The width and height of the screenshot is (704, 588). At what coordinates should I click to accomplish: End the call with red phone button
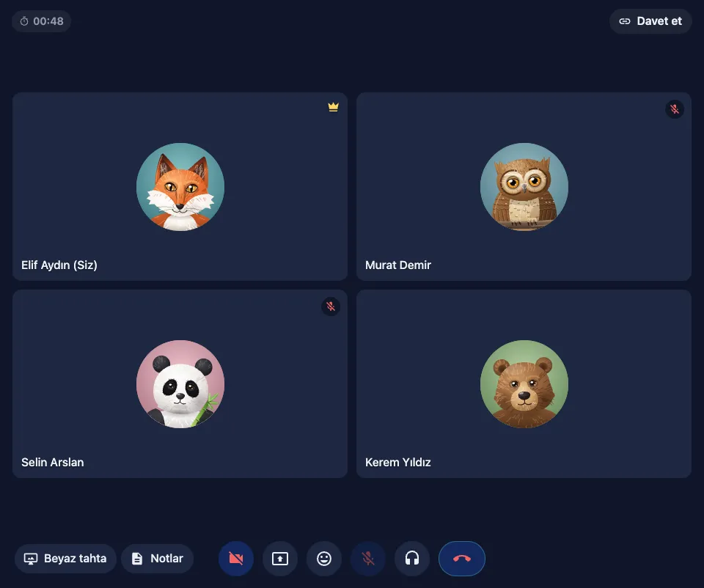tap(461, 559)
